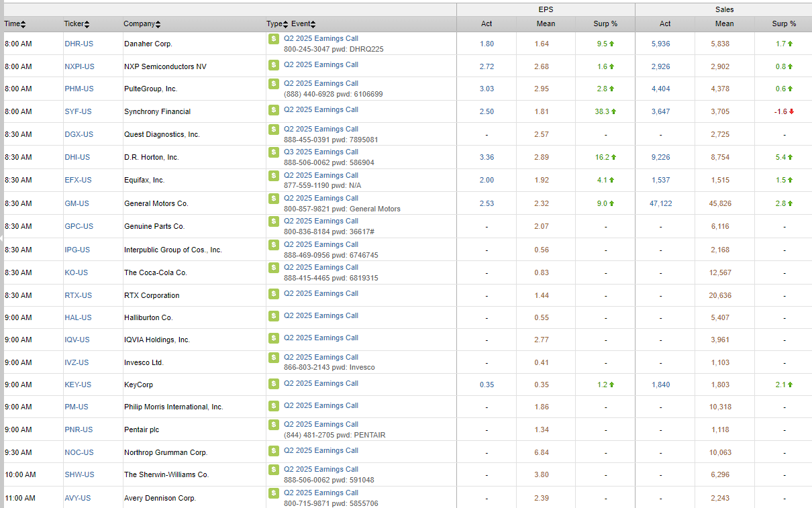
Task: Click the Sales column group header
Action: 724,9
